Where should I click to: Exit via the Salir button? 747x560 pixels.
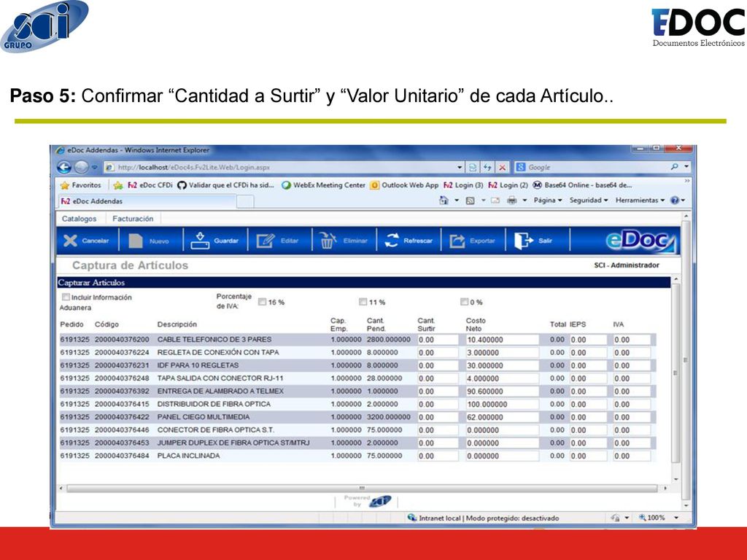click(533, 241)
